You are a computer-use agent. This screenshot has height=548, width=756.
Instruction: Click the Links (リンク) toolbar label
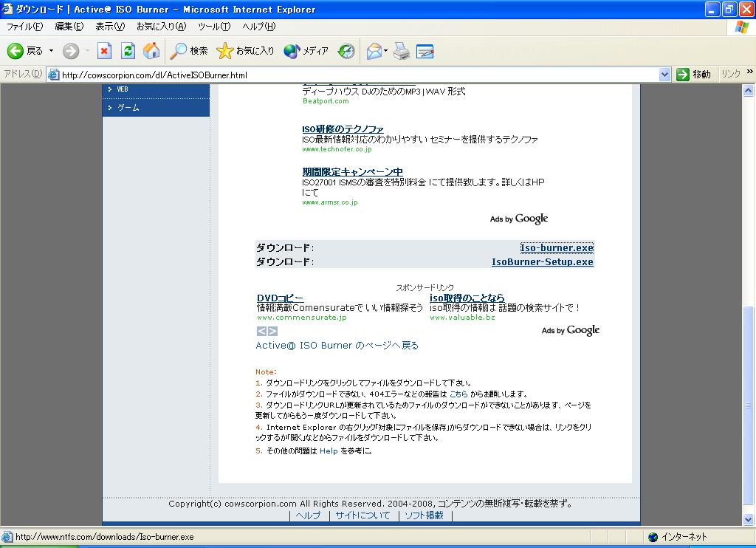point(731,74)
